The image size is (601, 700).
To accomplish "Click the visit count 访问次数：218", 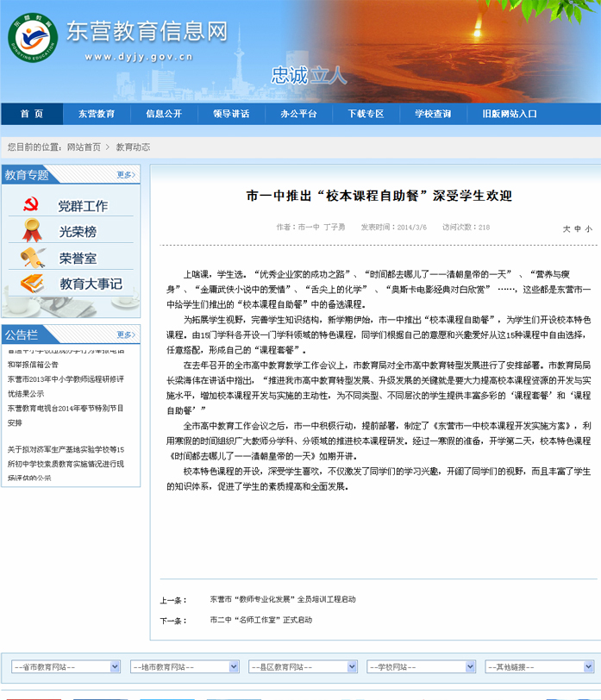I will click(x=466, y=228).
